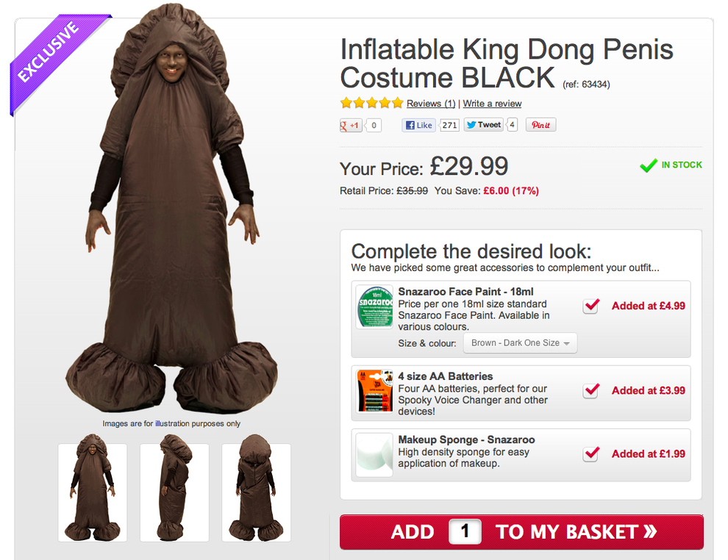Click the quantity input field in basket button

click(465, 532)
